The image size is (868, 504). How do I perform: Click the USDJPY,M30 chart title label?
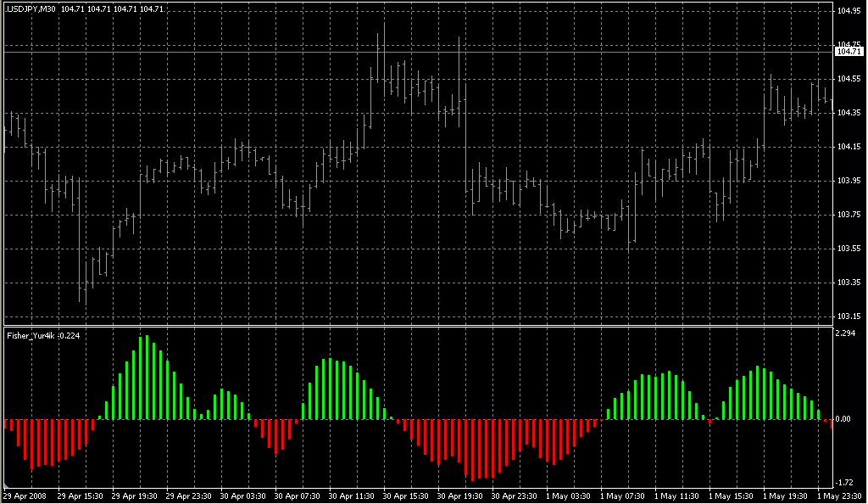[31, 8]
